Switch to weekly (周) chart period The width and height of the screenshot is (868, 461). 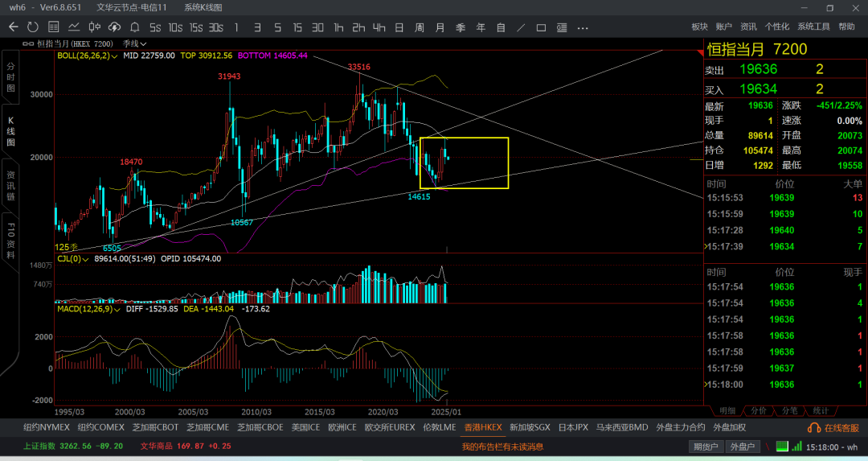click(x=420, y=27)
